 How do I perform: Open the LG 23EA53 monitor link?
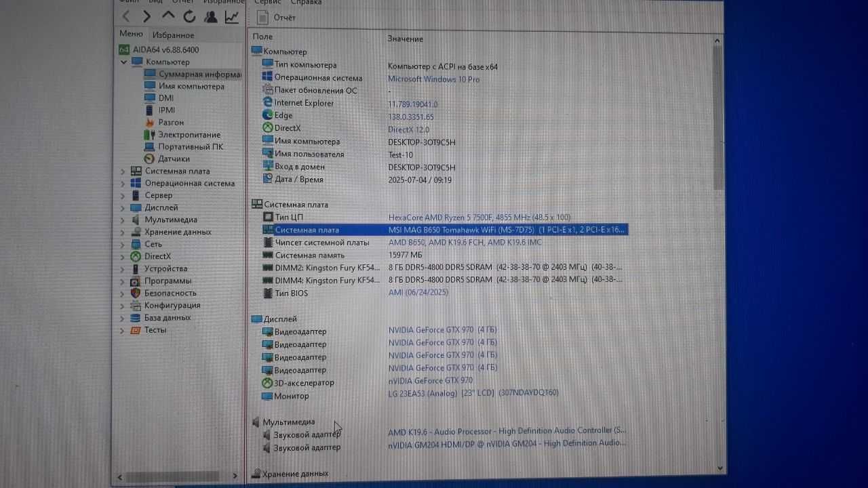pyautogui.click(x=473, y=392)
